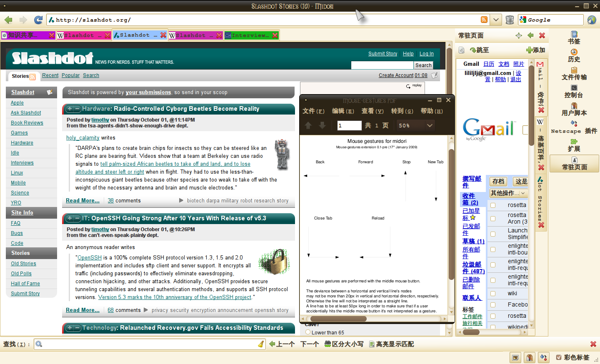Image resolution: width=600 pixels, height=364 pixels.
Task: Toggle 区分大小写 match case option
Action: [344, 344]
